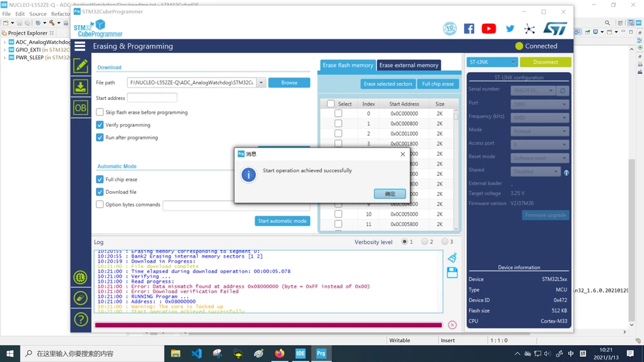Open the Facebook link icon
The height and width of the screenshot is (362, 644).
click(469, 28)
